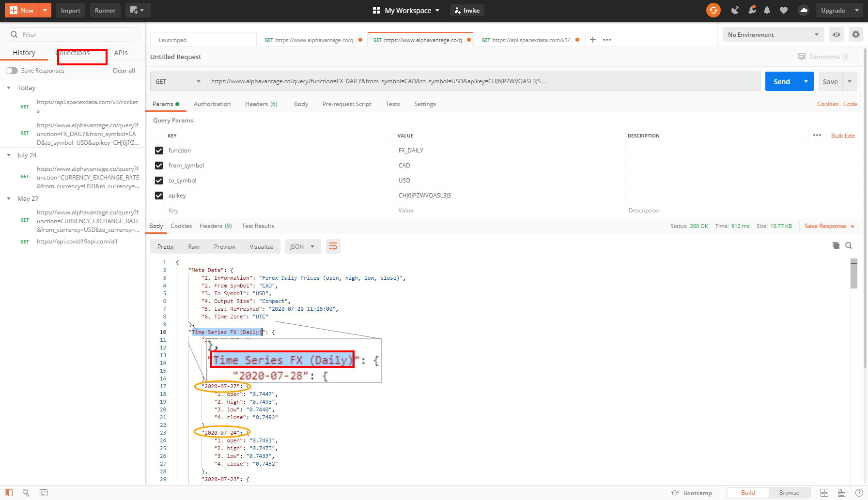This screenshot has height=500, width=868.
Task: Open manage environments gear icon
Action: 856,34
